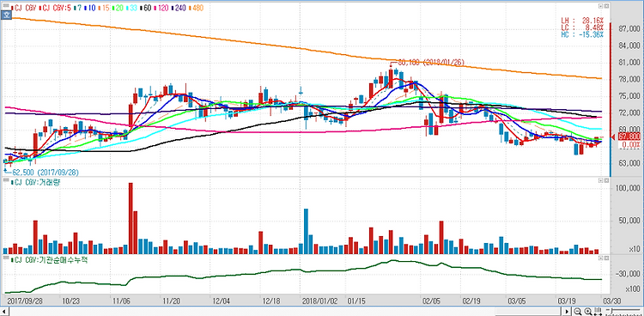
Task: Close the price chart pane
Action: click(605, 7)
